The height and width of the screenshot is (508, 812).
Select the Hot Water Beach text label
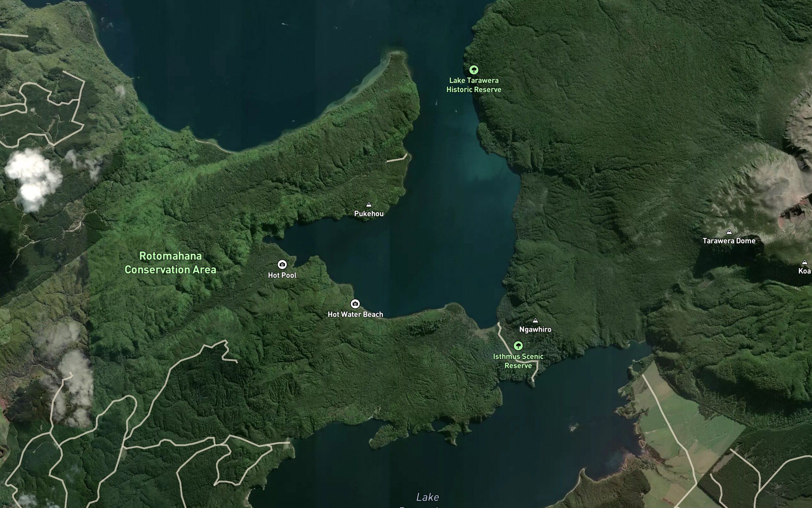[355, 314]
